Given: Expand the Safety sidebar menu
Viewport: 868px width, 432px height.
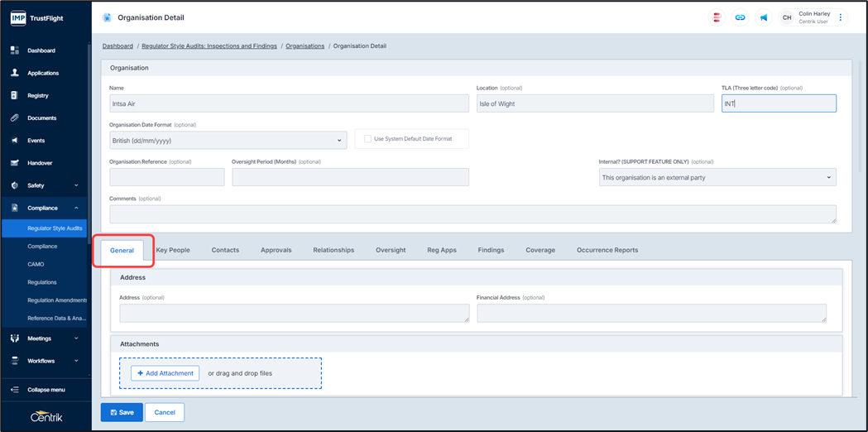Looking at the screenshot, I should [x=76, y=185].
